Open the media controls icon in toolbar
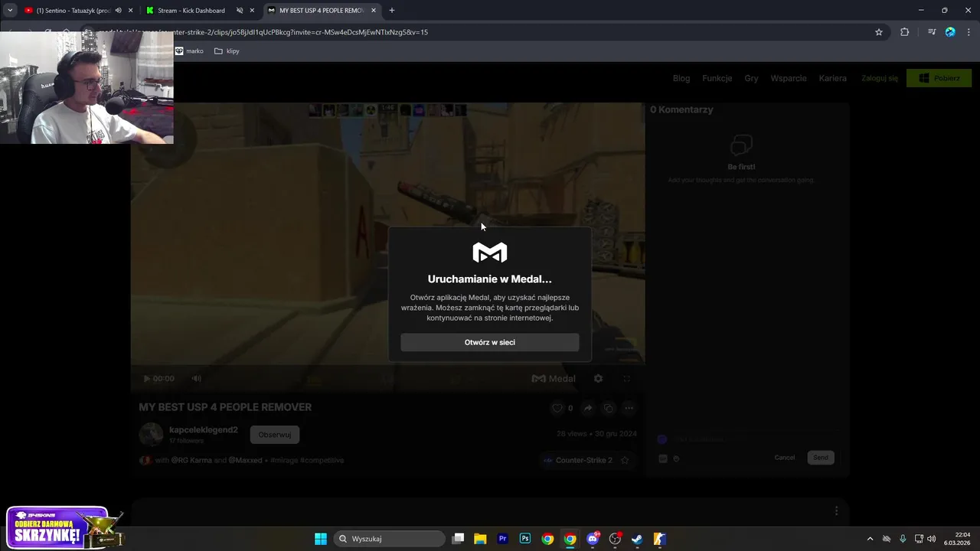The image size is (980, 551). [x=932, y=32]
